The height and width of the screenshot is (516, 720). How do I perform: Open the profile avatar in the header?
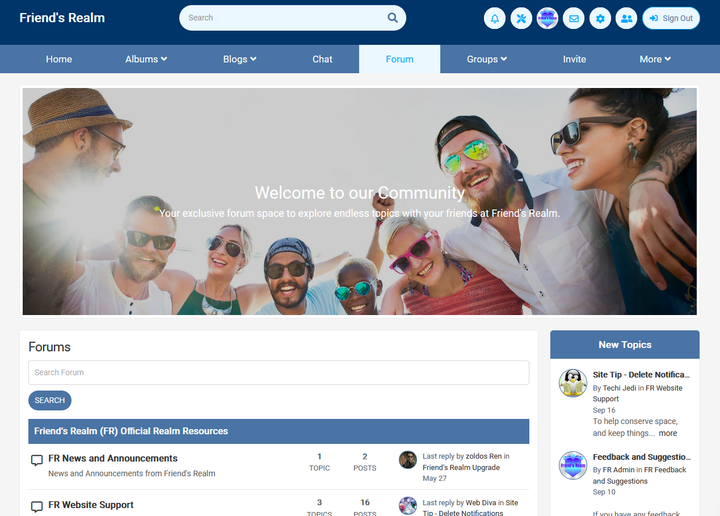click(x=547, y=18)
